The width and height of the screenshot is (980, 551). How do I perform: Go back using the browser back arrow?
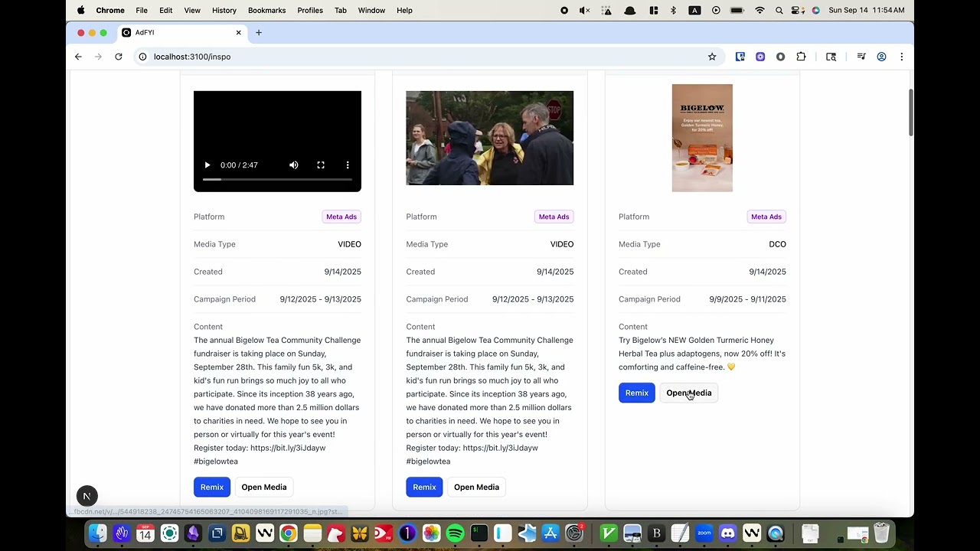coord(78,57)
